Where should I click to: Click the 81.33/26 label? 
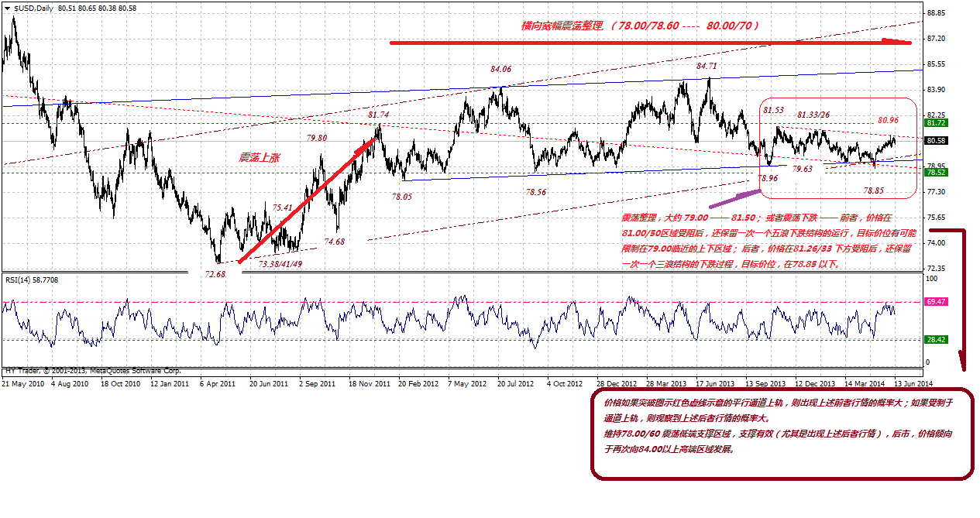click(x=814, y=115)
